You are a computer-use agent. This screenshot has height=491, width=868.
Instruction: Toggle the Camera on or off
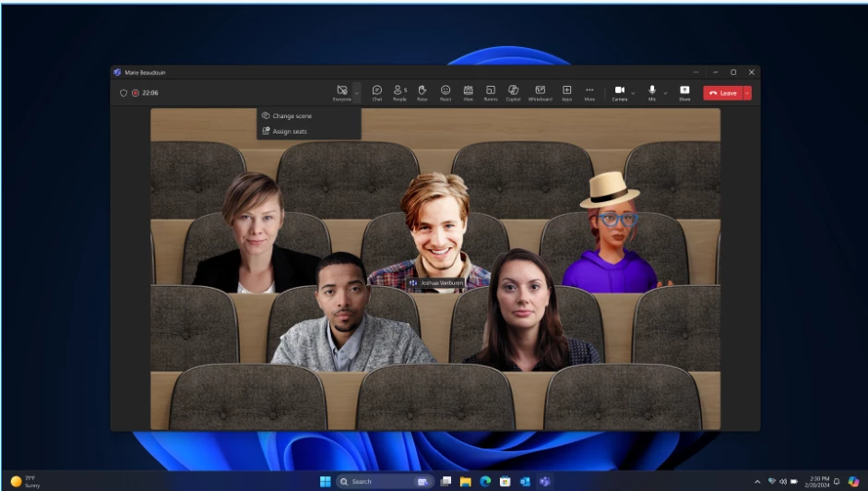click(620, 92)
